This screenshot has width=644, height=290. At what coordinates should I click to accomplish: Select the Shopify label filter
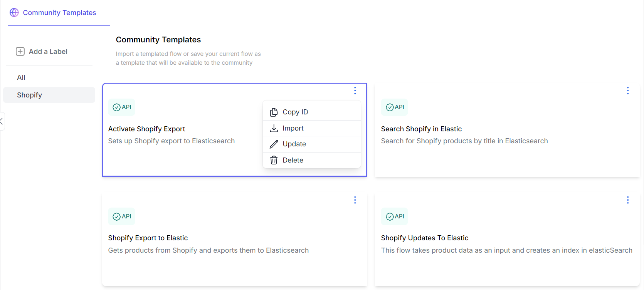coord(49,95)
